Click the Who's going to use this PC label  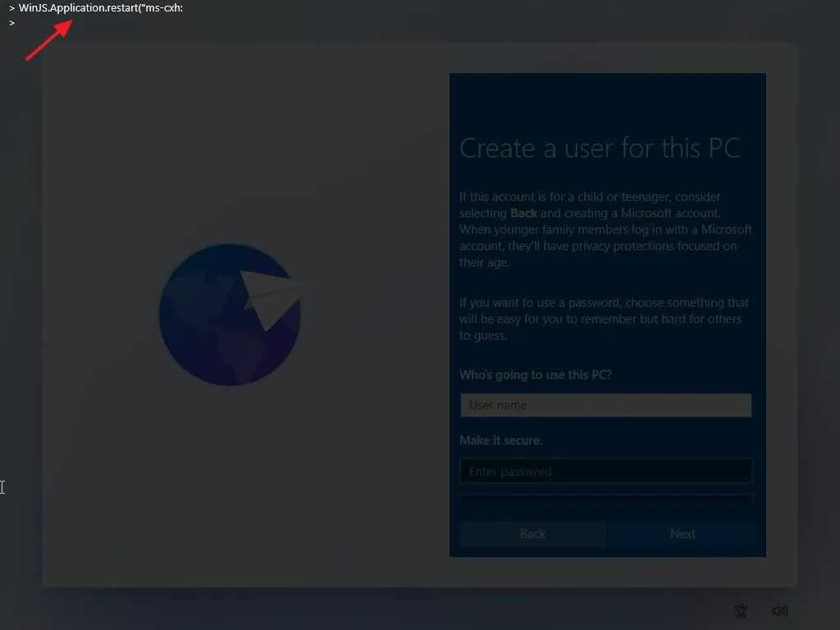(535, 374)
